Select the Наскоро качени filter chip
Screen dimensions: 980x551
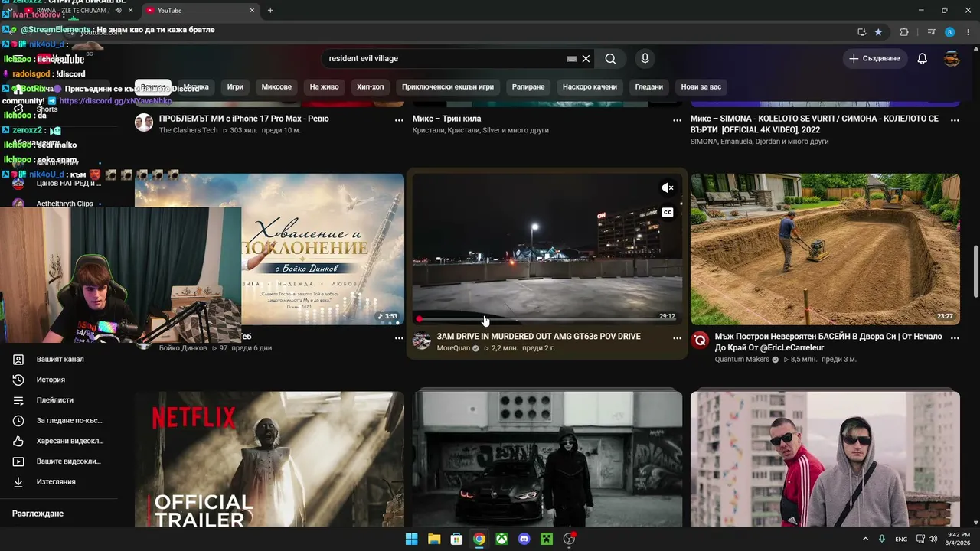[x=590, y=86]
